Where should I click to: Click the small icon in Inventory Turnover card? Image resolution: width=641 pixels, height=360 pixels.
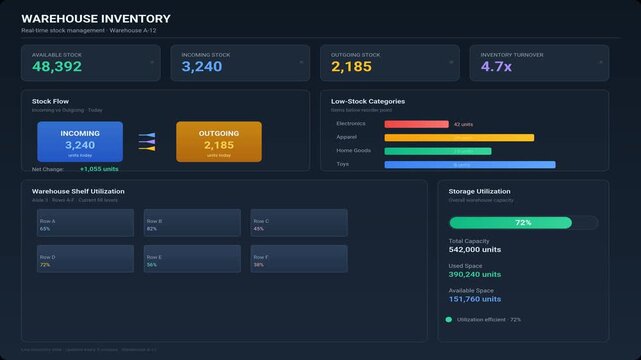tap(601, 63)
